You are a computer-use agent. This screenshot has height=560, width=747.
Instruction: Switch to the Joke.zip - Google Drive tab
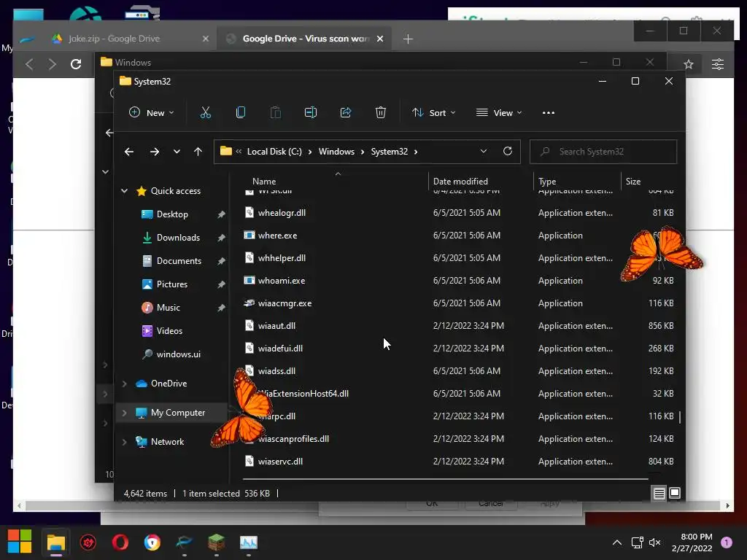[x=115, y=39]
